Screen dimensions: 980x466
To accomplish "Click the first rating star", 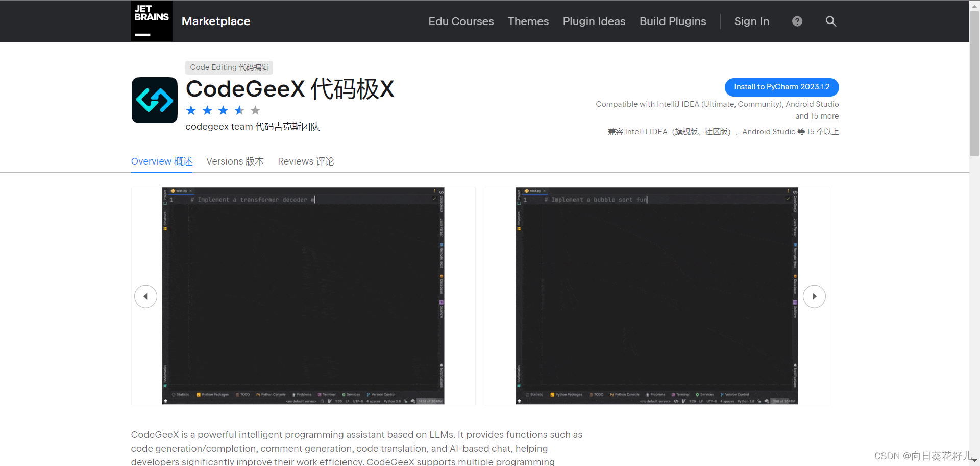I will tap(191, 110).
